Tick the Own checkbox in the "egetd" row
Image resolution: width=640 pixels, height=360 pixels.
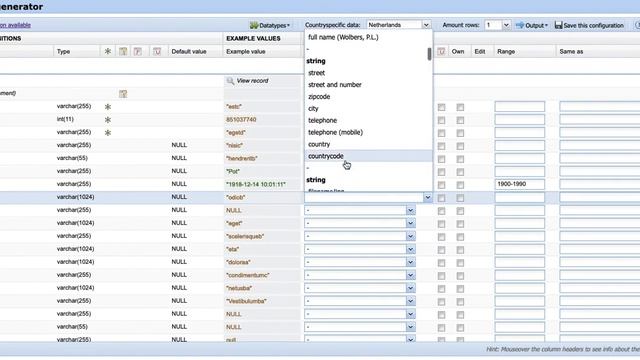coord(460,133)
